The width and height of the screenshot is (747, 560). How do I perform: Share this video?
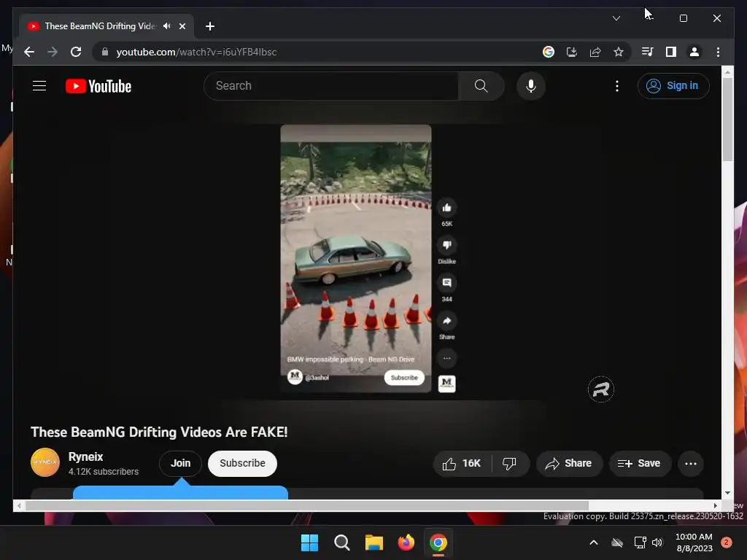tap(569, 463)
